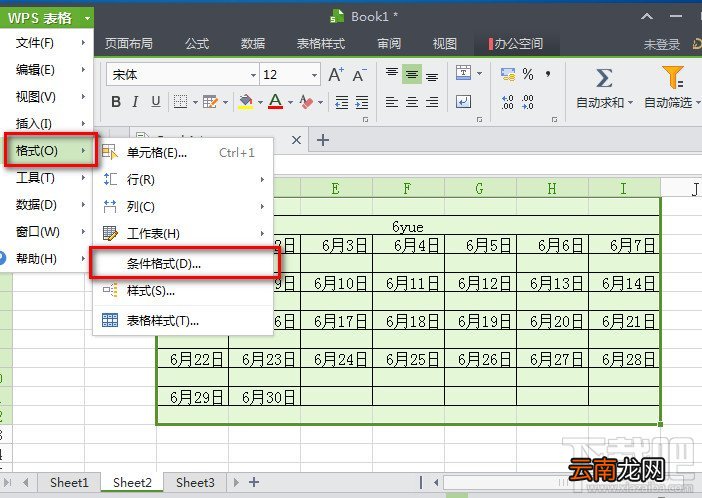The image size is (702, 498).
Task: Switch to 审阅 ribbon tab
Action: coord(389,44)
